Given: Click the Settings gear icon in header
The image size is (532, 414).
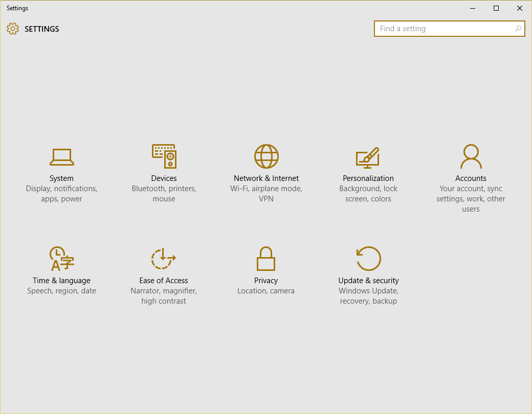Looking at the screenshot, I should pos(13,29).
